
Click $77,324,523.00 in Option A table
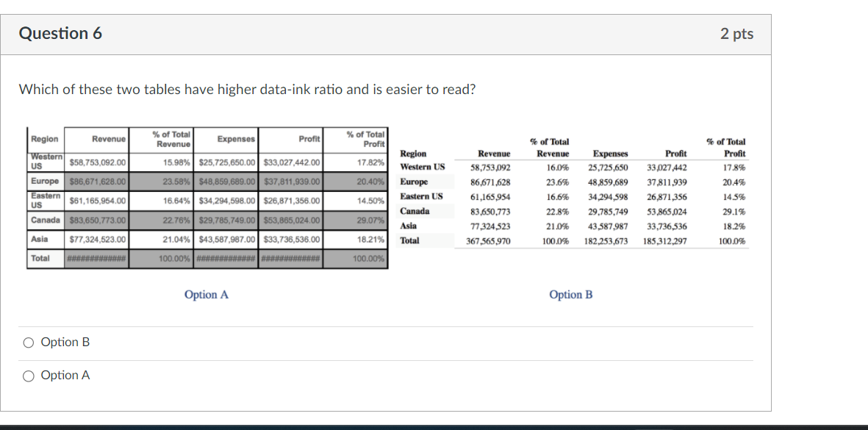98,240
